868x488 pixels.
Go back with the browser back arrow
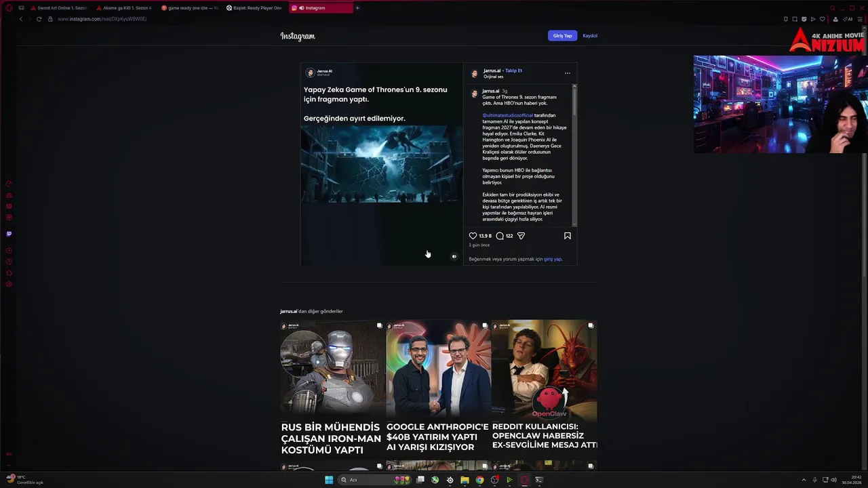point(21,19)
